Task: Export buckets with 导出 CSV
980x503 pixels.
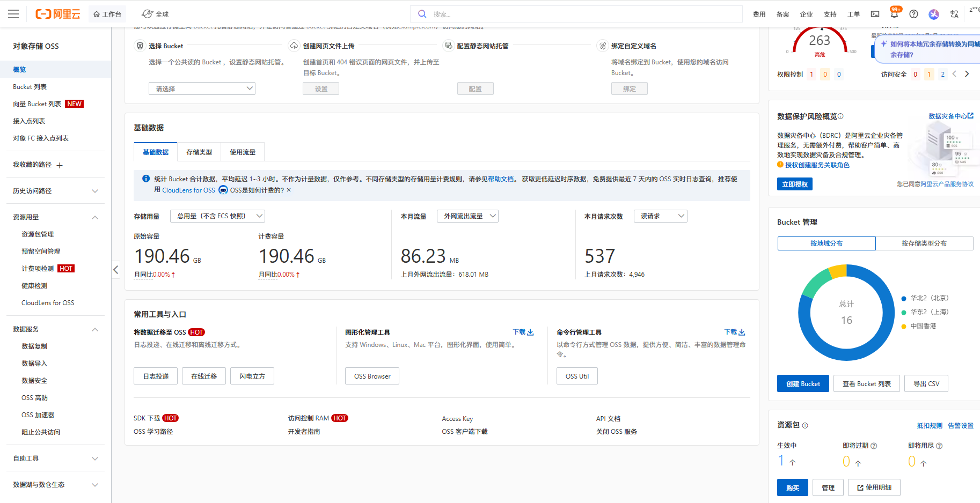Action: coord(926,384)
